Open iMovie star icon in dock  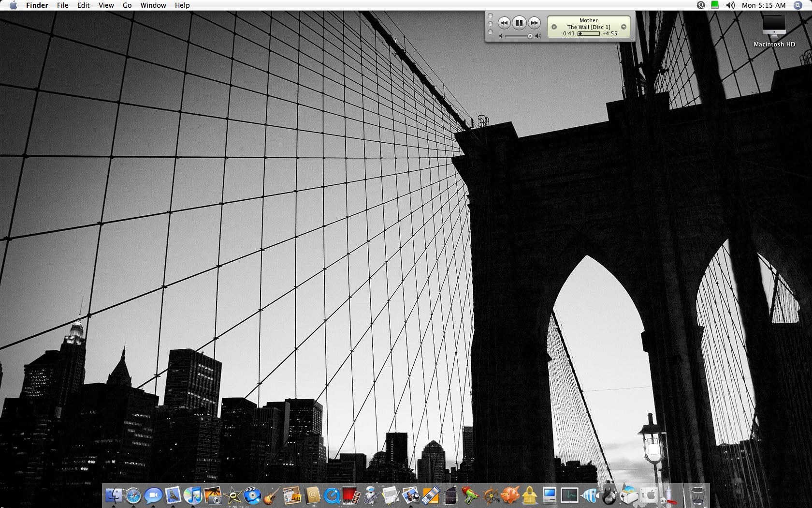click(x=233, y=495)
